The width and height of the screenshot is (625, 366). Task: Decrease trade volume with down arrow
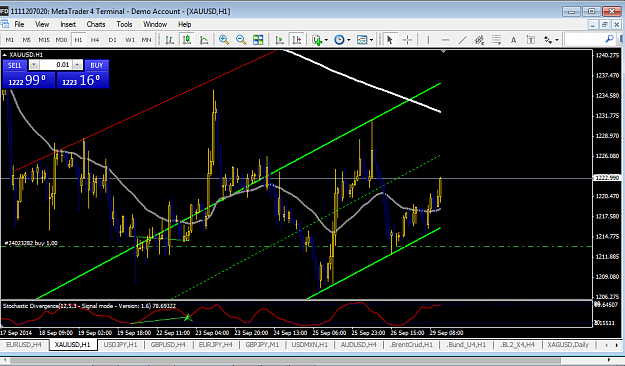tap(34, 65)
